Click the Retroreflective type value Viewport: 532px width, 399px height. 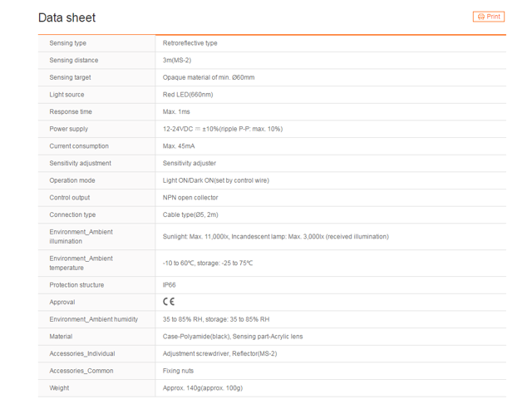[x=190, y=43]
